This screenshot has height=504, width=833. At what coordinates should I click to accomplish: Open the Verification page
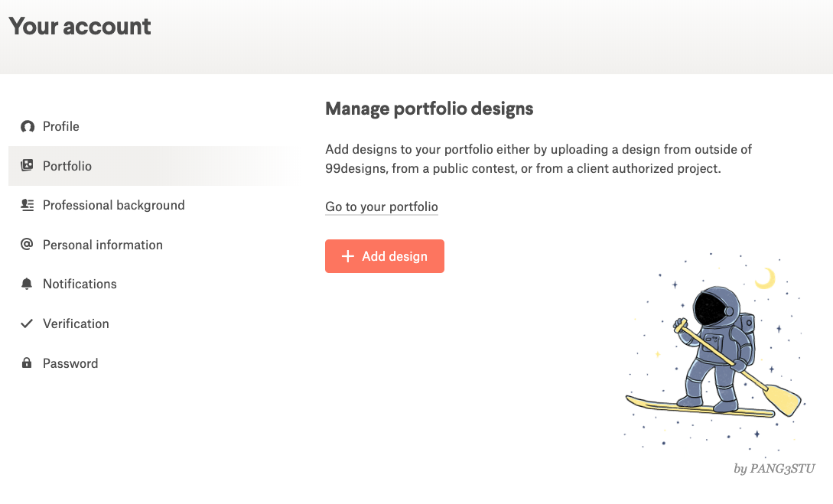[x=76, y=324]
